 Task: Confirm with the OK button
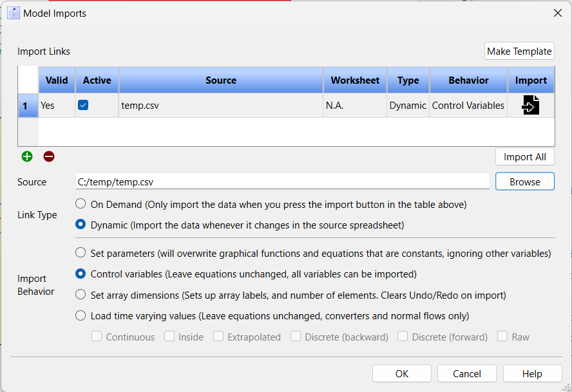tap(402, 374)
